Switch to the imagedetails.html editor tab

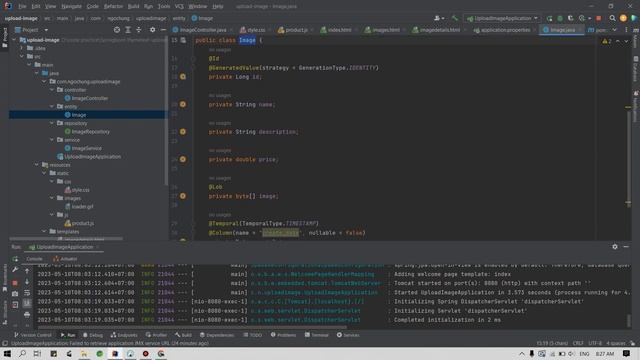point(436,30)
